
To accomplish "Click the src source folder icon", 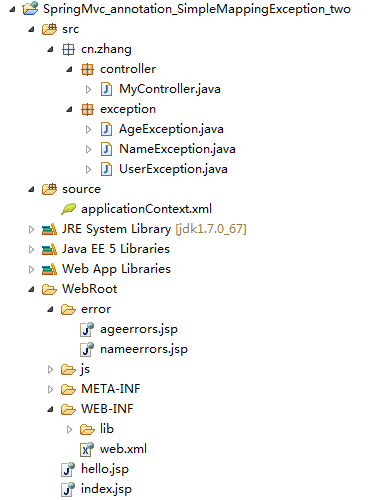I will (49, 29).
